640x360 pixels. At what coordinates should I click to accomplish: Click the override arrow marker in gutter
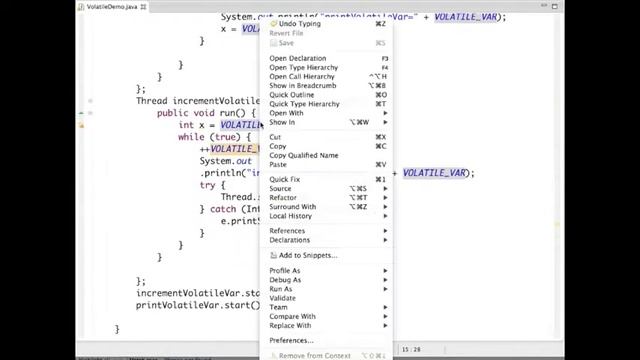pos(81,113)
